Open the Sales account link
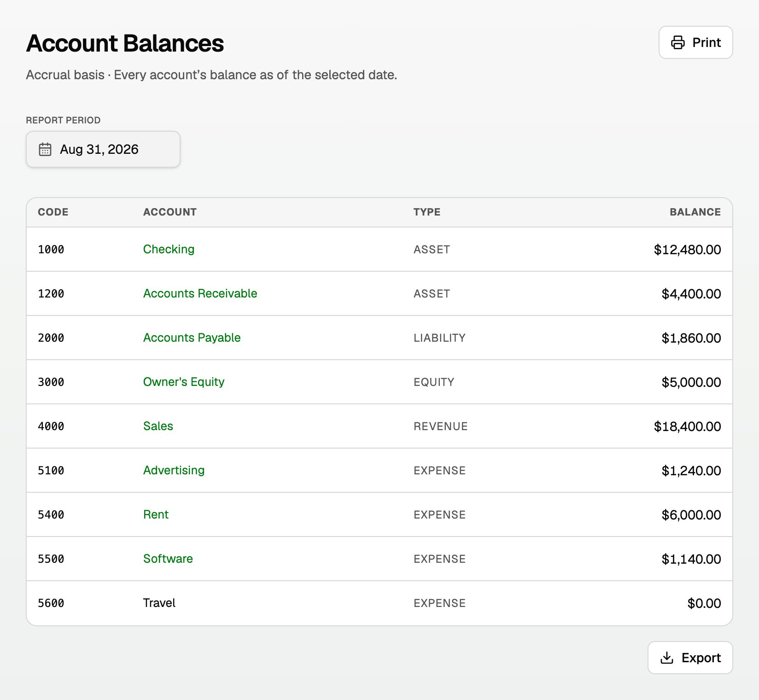The height and width of the screenshot is (700, 759). click(158, 426)
